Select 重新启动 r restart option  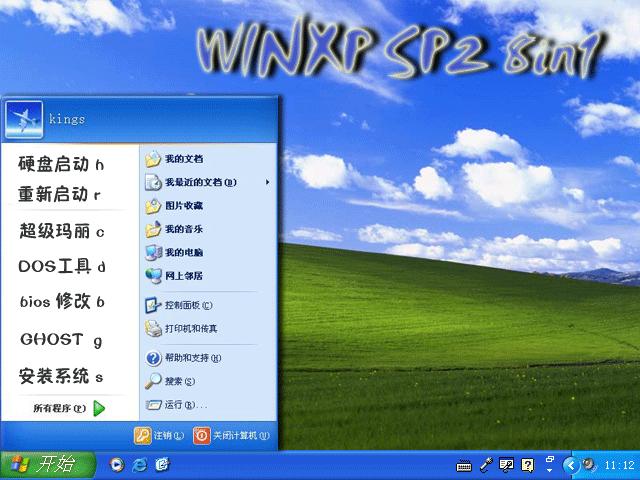[60, 194]
